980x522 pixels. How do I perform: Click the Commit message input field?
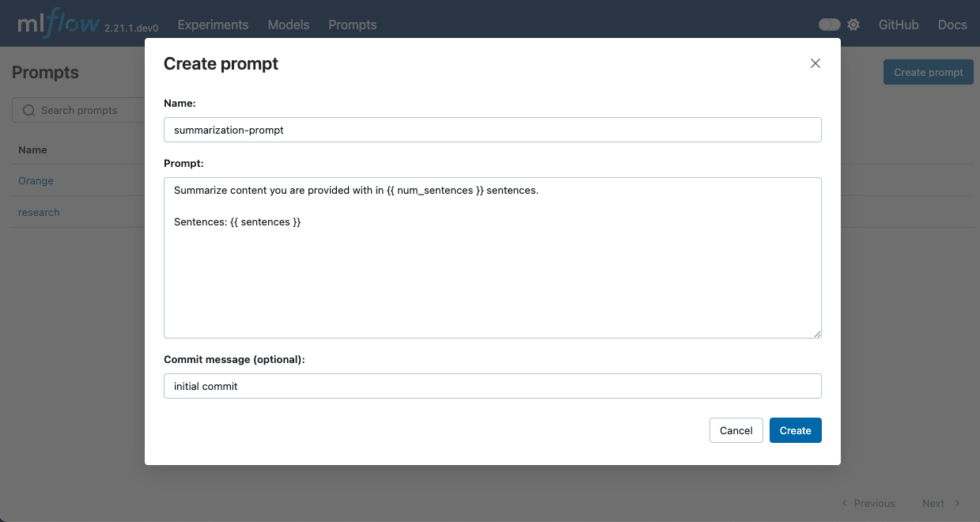tap(492, 386)
